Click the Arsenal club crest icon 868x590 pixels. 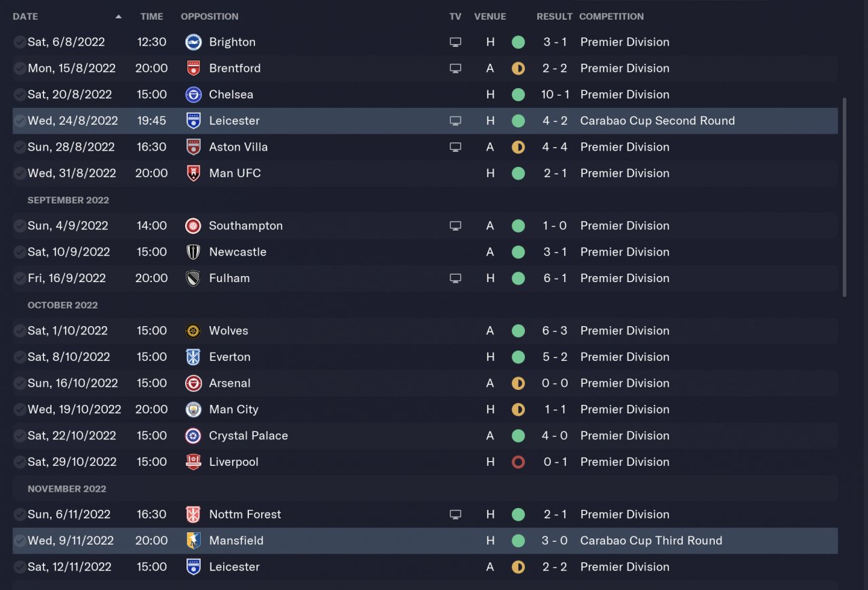193,383
